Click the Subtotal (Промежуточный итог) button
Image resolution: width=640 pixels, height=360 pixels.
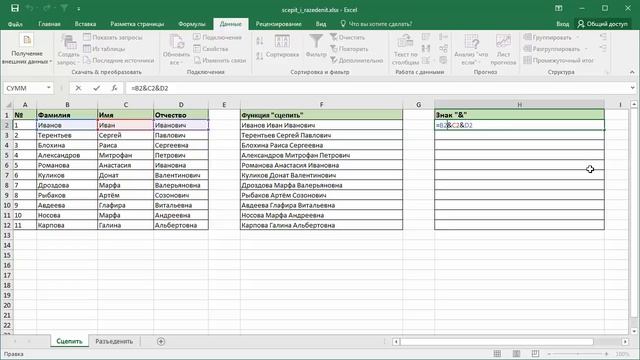pos(558,60)
